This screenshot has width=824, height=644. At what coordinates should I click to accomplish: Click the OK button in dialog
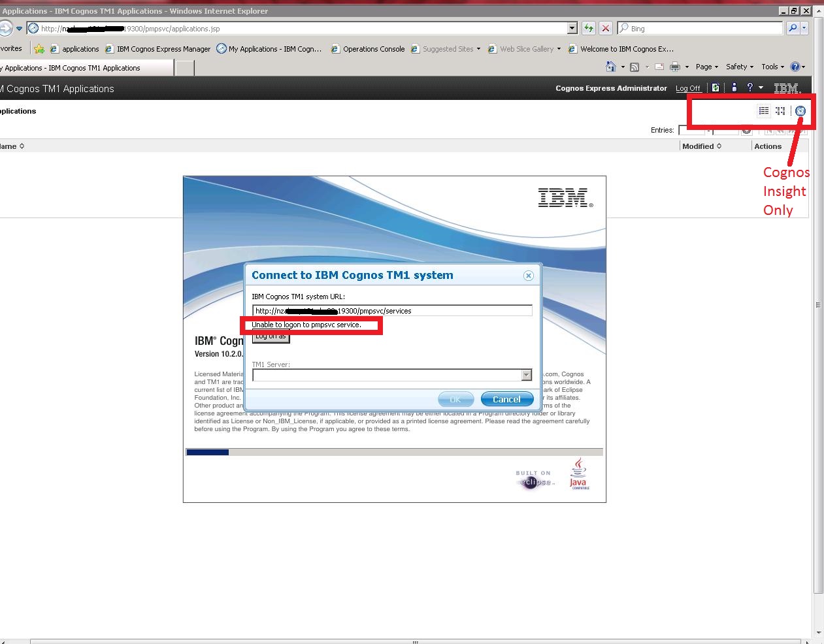coord(455,399)
